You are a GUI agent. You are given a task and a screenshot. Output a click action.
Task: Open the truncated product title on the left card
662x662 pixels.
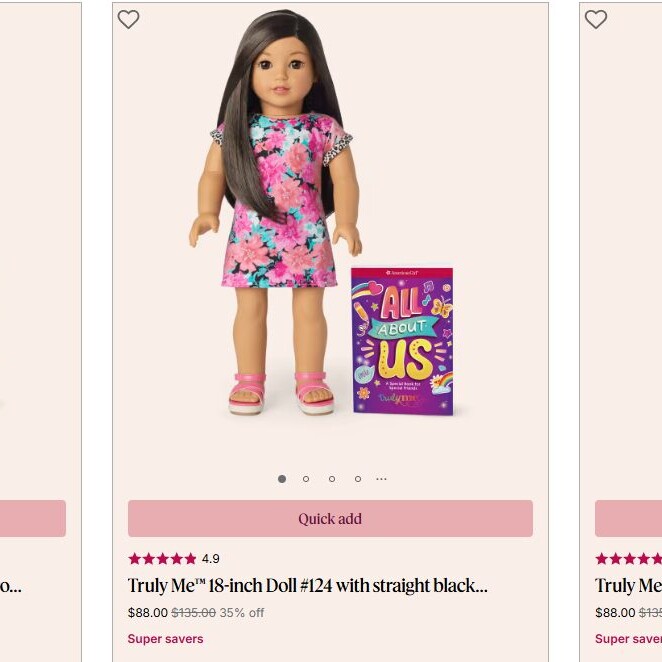[11, 586]
